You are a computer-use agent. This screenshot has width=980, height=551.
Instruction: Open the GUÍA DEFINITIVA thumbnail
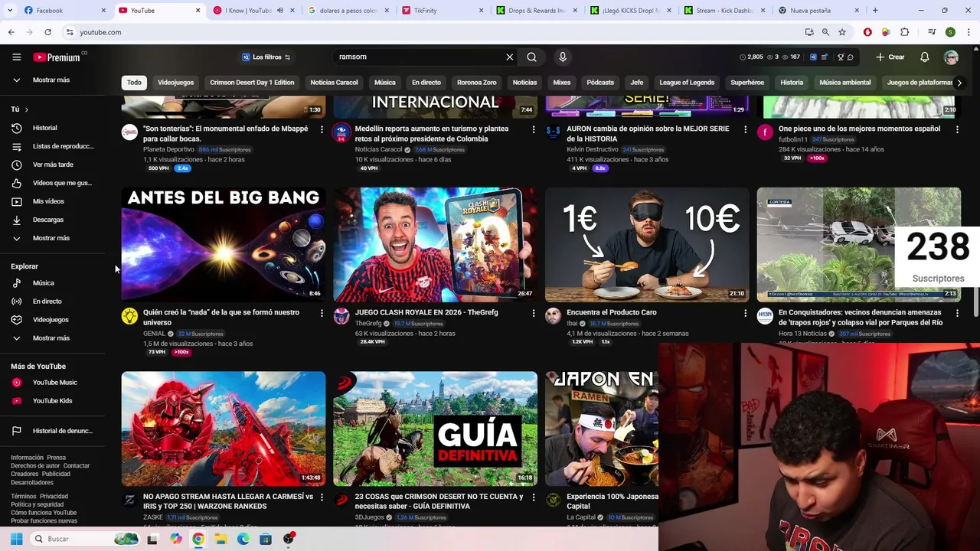(x=435, y=429)
